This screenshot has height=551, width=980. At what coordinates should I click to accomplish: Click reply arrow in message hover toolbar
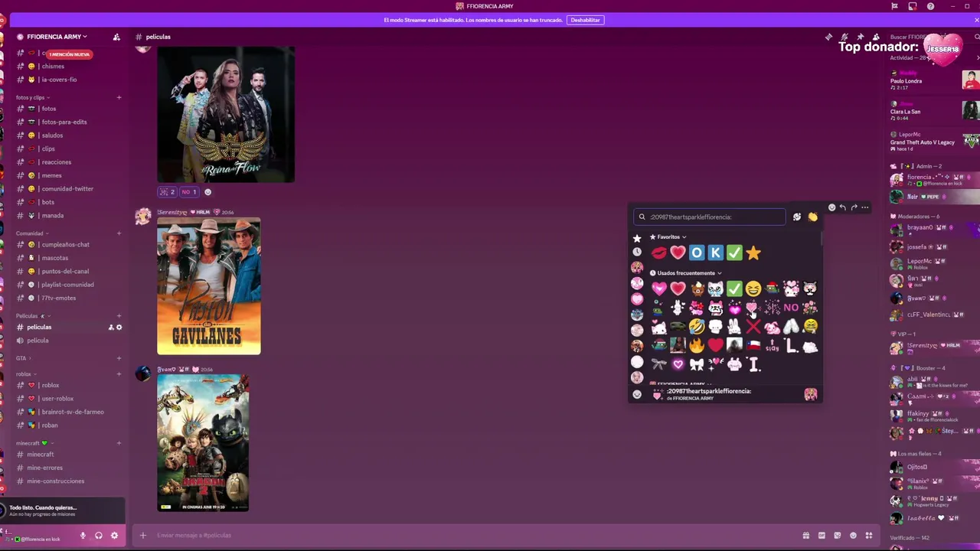pos(842,207)
